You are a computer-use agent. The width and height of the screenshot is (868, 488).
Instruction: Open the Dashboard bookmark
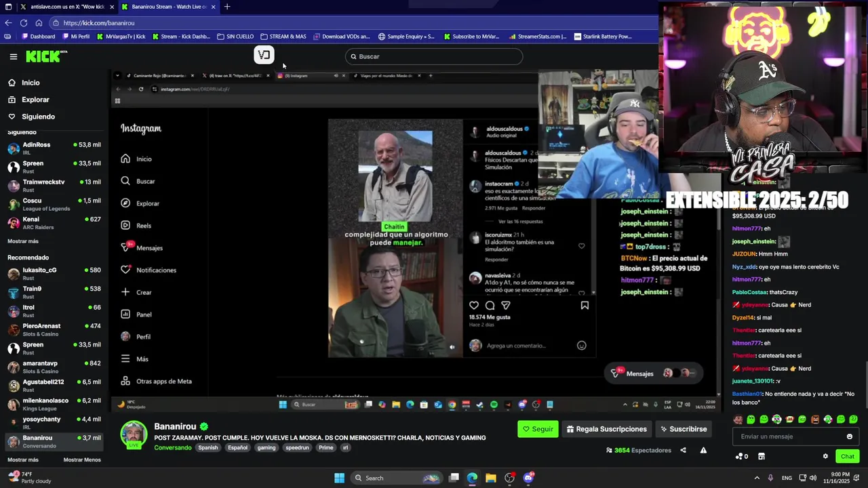(39, 37)
